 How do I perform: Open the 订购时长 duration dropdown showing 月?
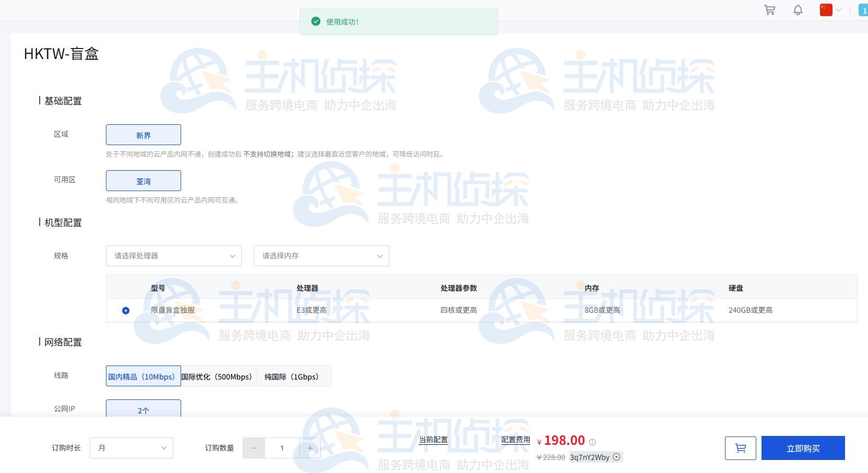click(131, 447)
